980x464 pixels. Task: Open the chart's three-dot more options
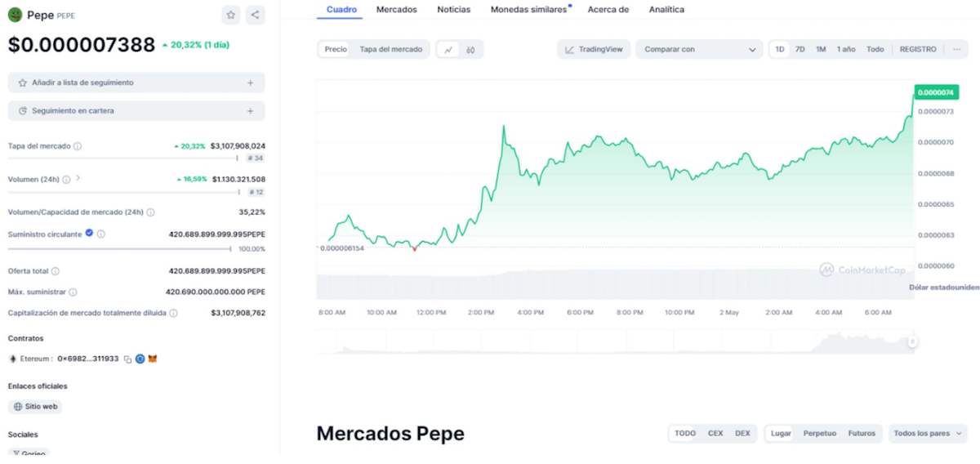tap(956, 49)
